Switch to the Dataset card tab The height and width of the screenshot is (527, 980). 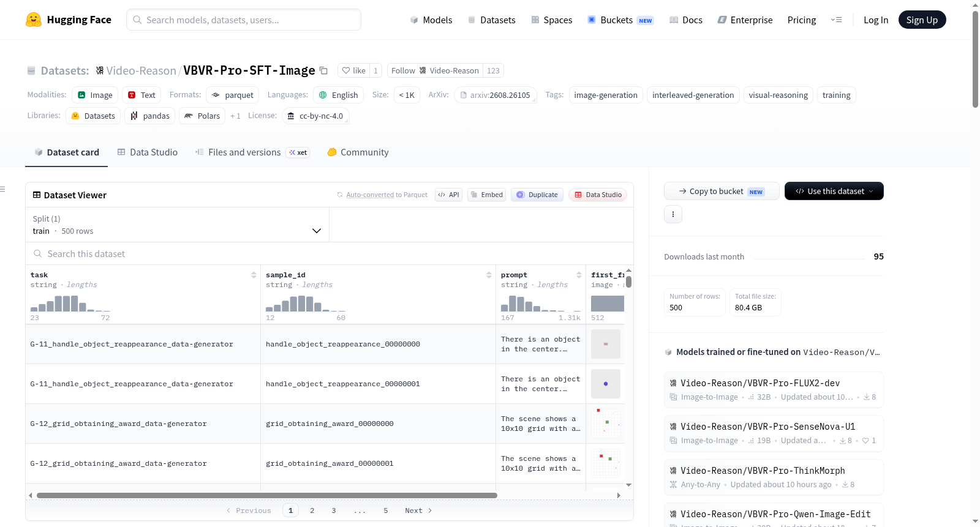point(67,152)
